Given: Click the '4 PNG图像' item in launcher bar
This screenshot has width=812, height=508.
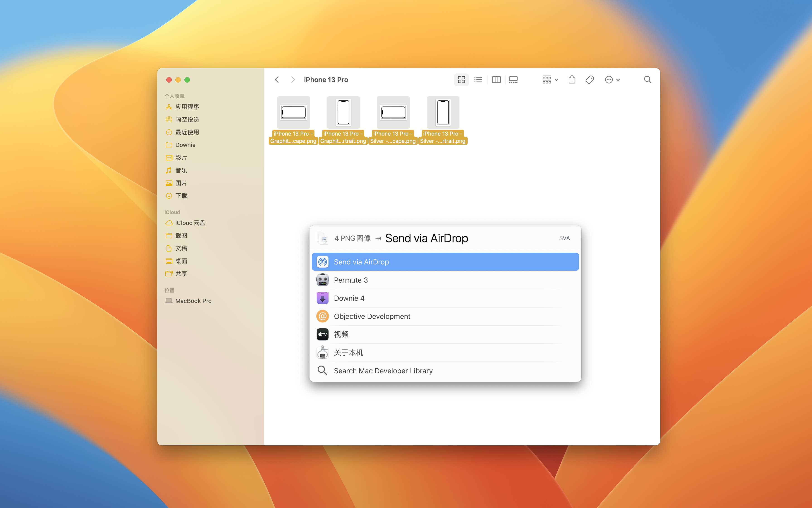Looking at the screenshot, I should point(352,238).
